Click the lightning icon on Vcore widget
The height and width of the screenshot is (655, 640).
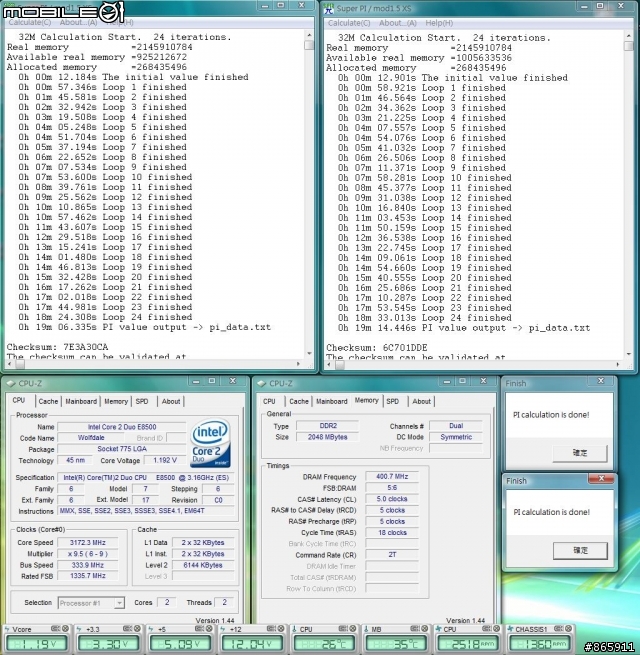7,629
